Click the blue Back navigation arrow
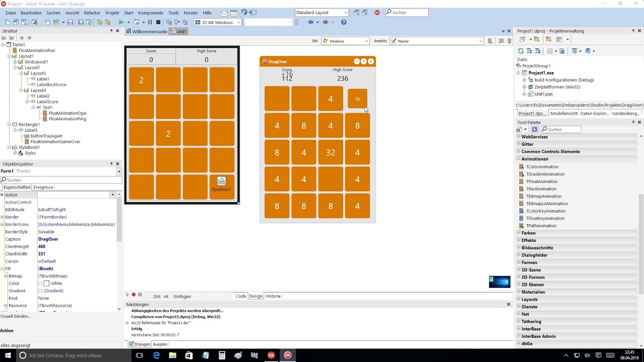The width and height of the screenshot is (644, 362). [310, 22]
